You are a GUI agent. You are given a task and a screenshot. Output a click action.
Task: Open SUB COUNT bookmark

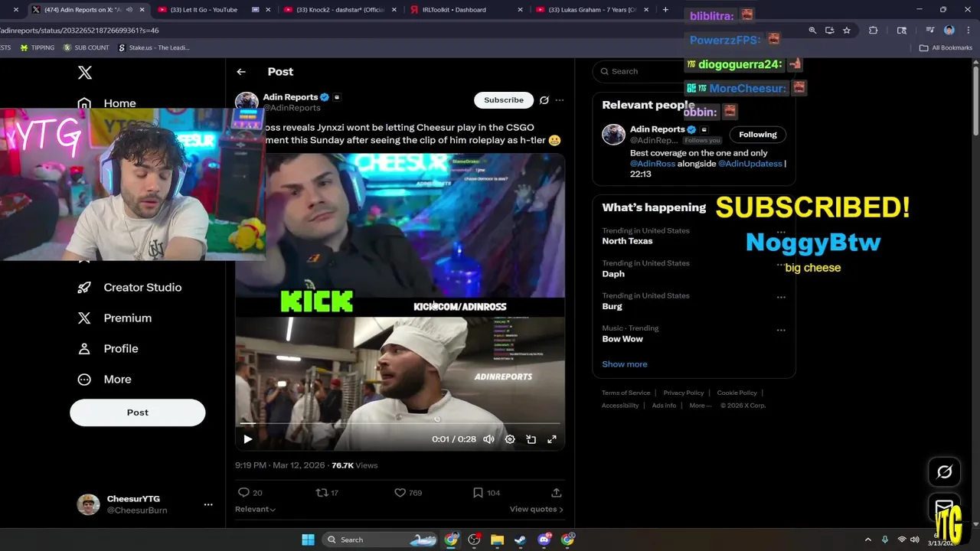86,47
